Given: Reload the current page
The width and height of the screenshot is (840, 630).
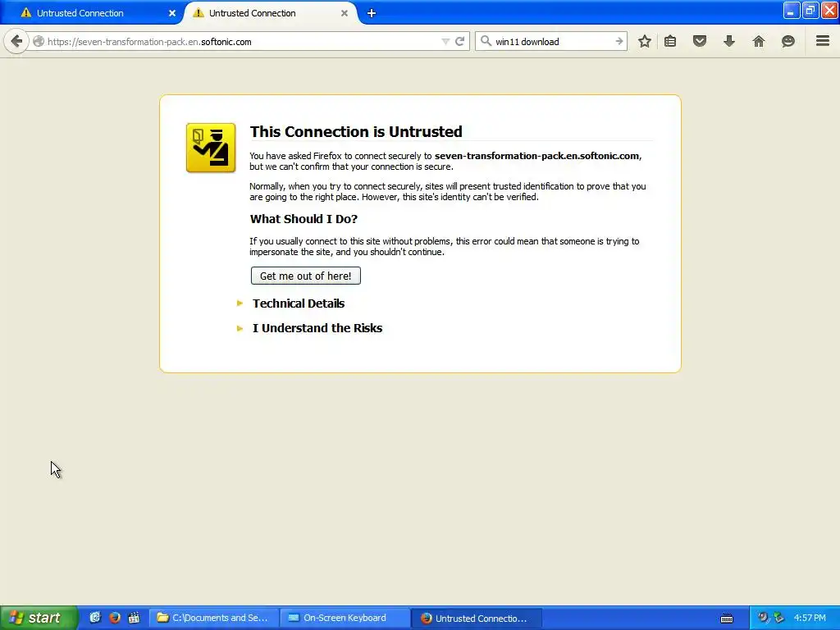Looking at the screenshot, I should click(x=459, y=41).
